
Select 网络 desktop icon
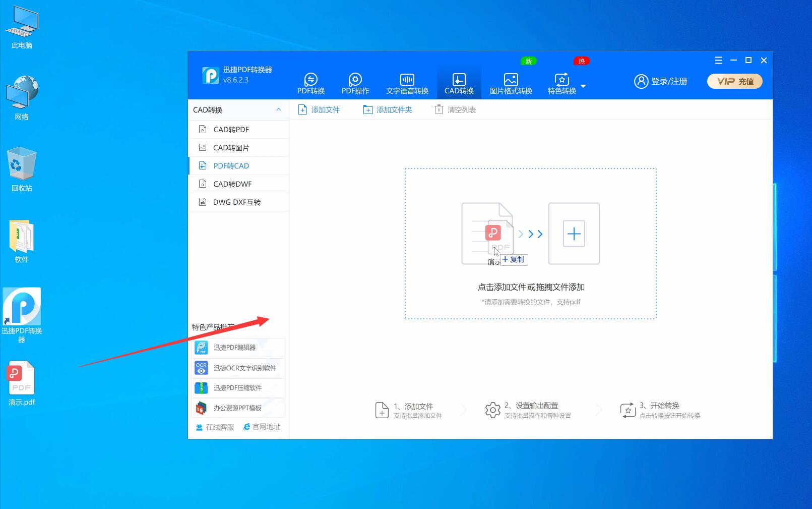[x=22, y=98]
